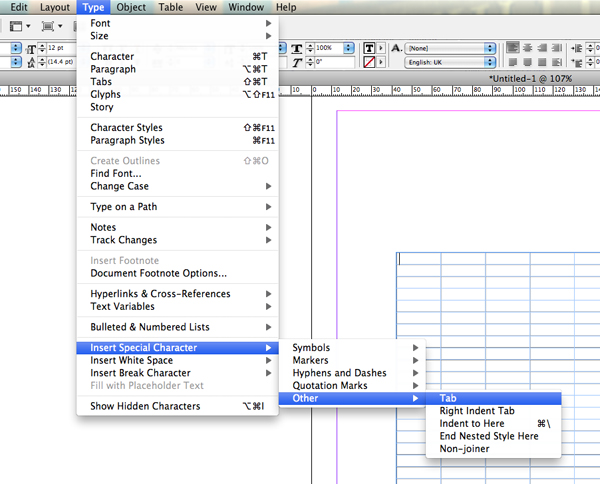
Task: Expand Insert Break Character submenu
Action: (178, 373)
